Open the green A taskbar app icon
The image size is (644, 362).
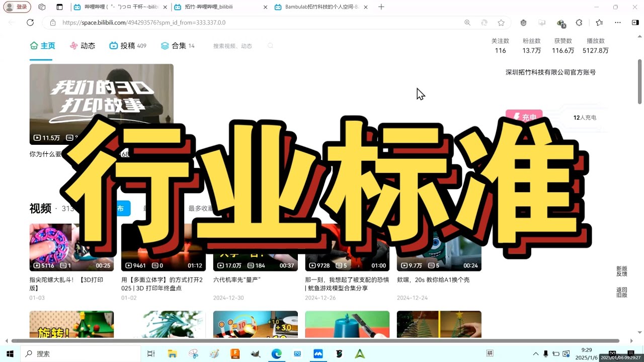pyautogui.click(x=360, y=354)
